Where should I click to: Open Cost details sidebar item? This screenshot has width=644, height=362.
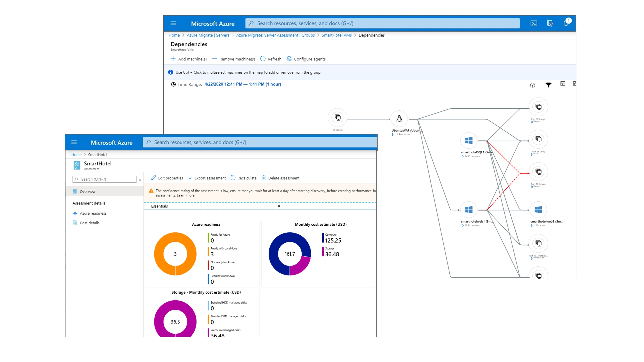click(x=86, y=223)
